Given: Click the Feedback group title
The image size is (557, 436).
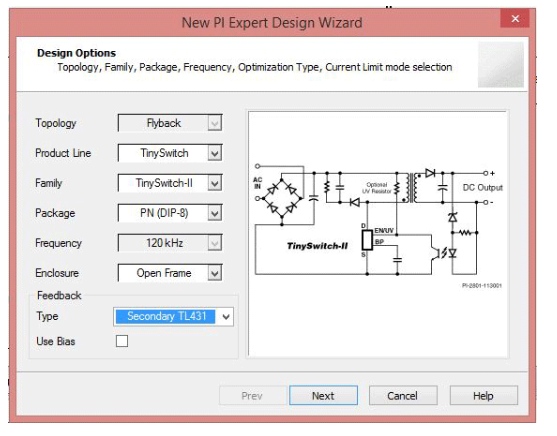Looking at the screenshot, I should coord(59,295).
